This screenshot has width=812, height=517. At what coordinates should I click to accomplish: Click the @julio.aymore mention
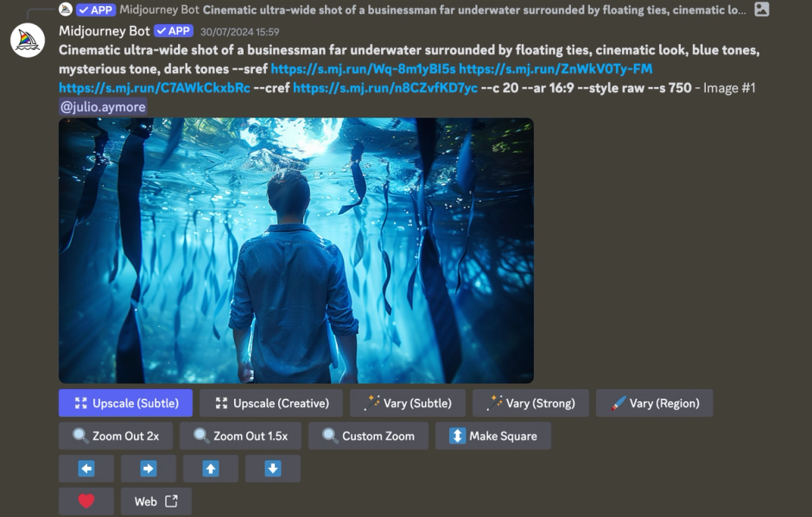[103, 107]
